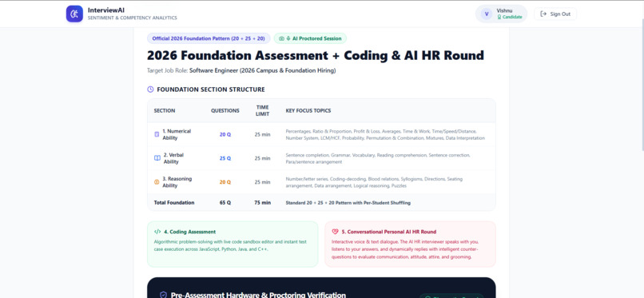The image size is (644, 298).
Task: Select the '3. Reasoning Ability' row label
Action: [177, 182]
